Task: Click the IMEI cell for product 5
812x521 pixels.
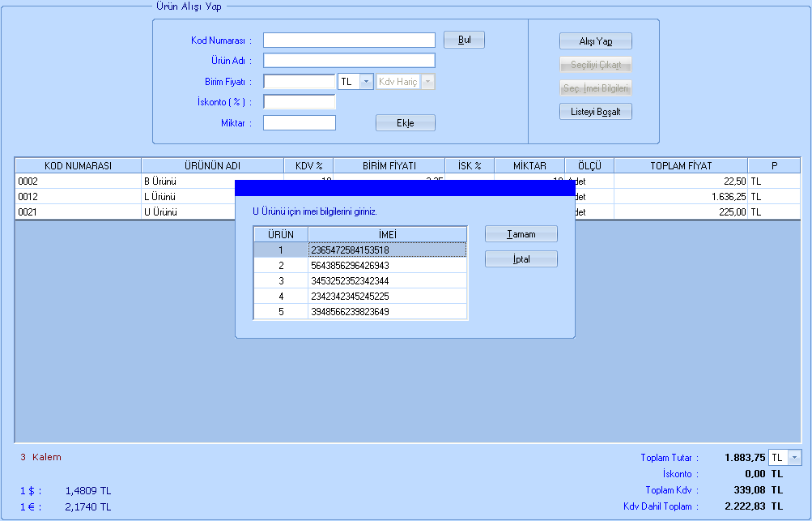Action: 387,312
